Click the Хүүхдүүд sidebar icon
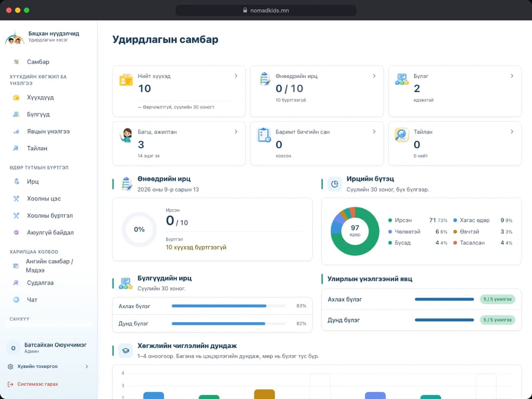This screenshot has width=532, height=399. (x=16, y=98)
